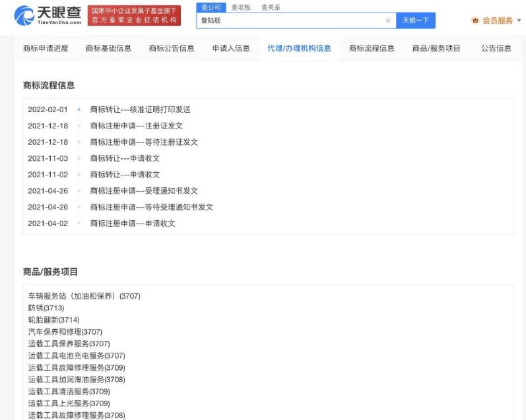The image size is (526, 420).
Task: Select 商标注册申请---等待受理通知书发文 entry
Action: click(x=152, y=207)
